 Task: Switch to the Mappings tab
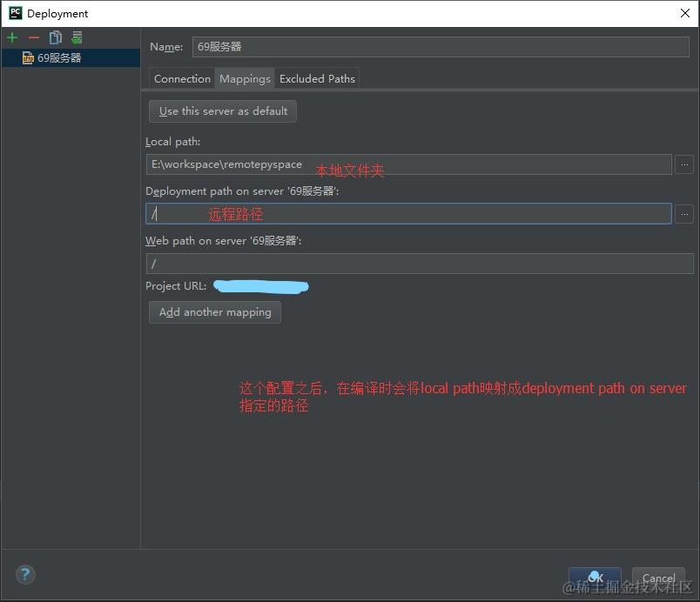245,78
